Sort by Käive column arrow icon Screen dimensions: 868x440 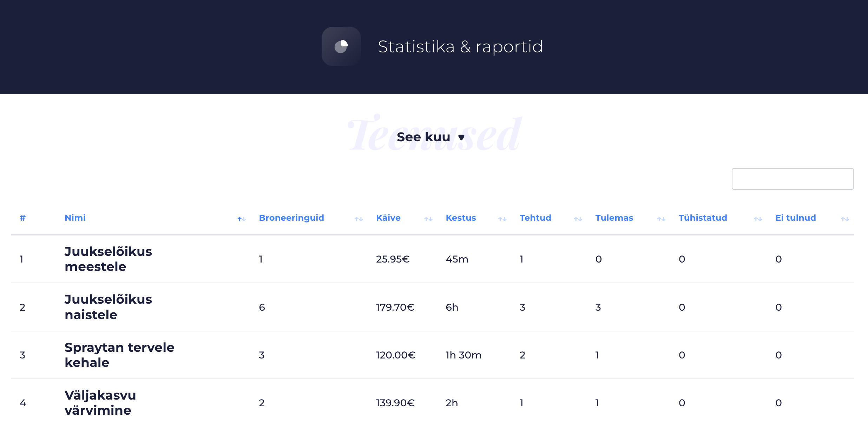(x=428, y=219)
